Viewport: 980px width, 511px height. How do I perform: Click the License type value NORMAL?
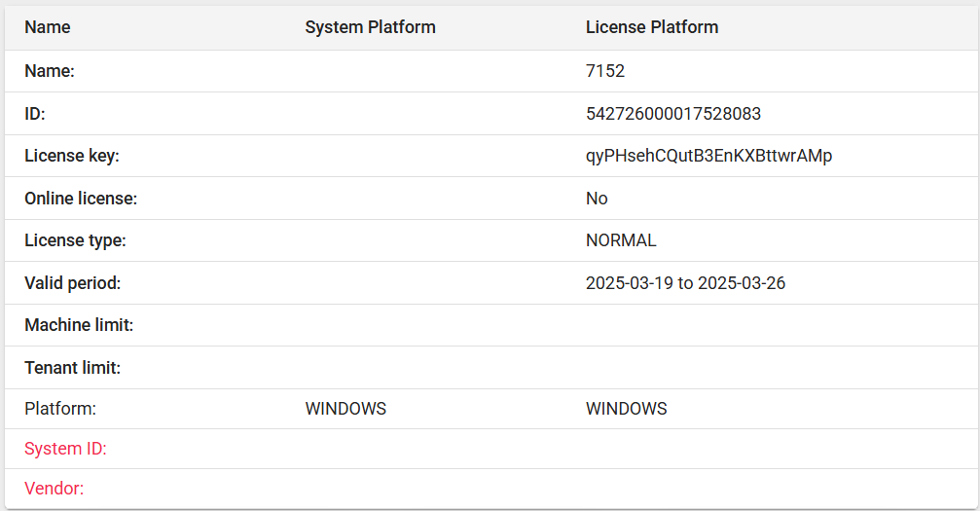tap(621, 240)
